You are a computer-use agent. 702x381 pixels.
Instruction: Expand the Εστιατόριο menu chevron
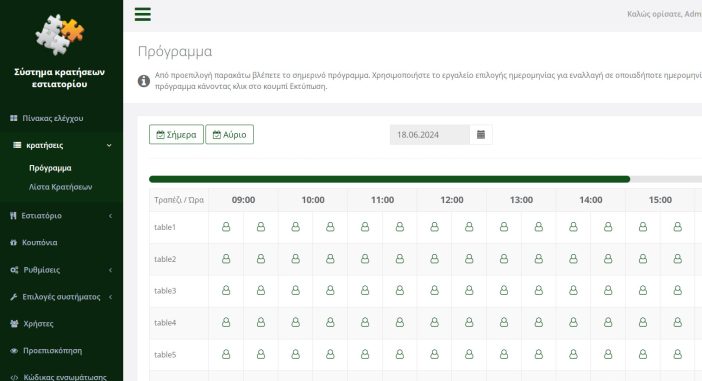tap(110, 216)
